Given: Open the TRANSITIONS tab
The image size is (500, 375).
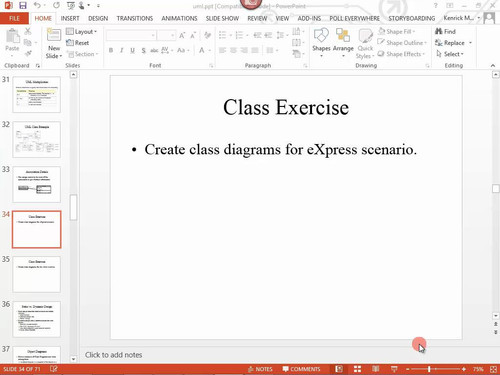Looking at the screenshot, I should [x=135, y=18].
